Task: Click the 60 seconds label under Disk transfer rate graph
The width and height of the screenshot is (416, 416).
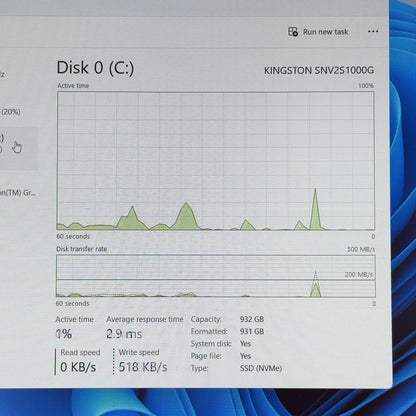Action: click(72, 303)
